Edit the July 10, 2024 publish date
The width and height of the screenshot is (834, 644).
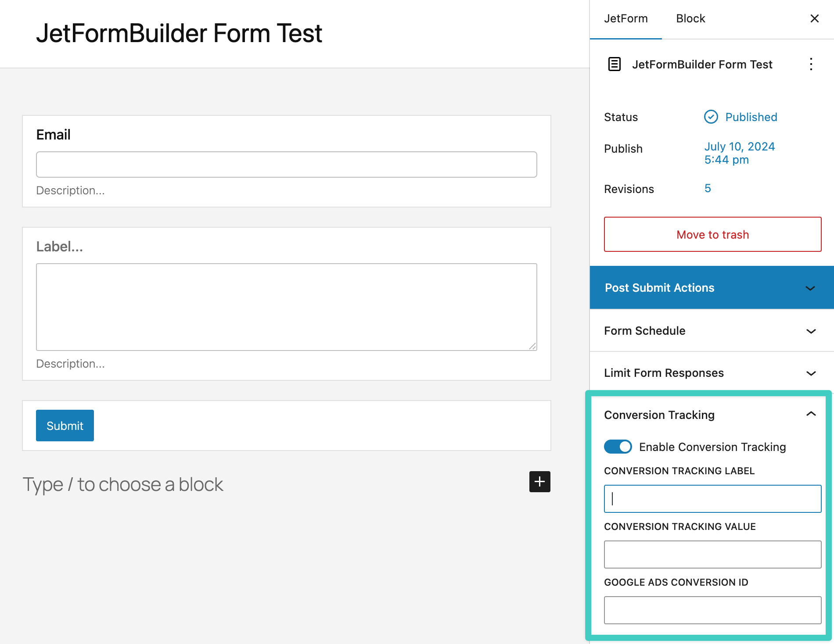coord(739,153)
